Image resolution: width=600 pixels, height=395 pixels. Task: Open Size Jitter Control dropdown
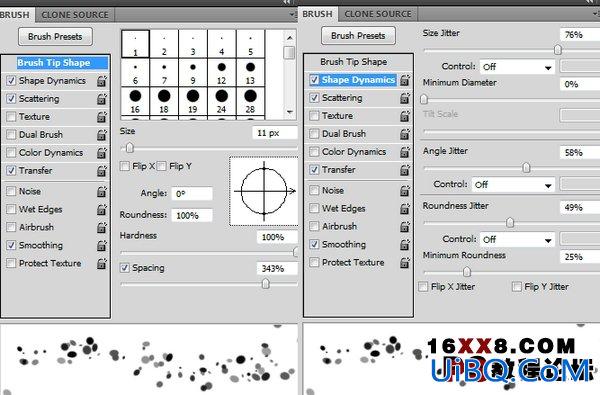(x=517, y=67)
